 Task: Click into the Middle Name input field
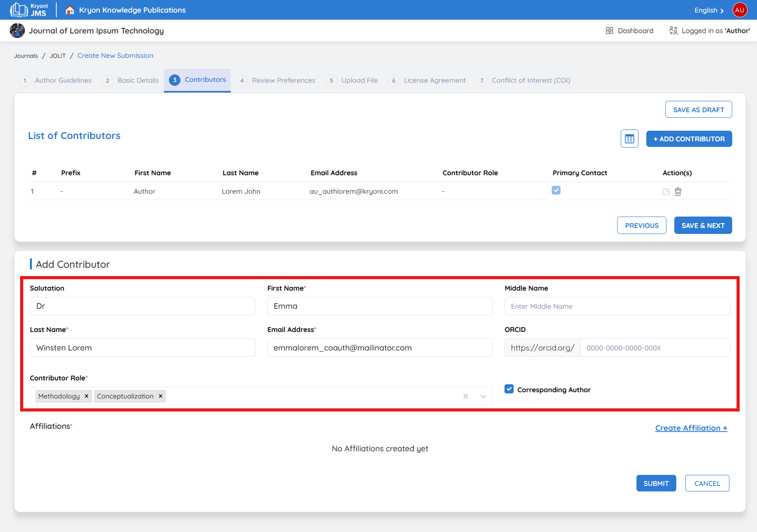tap(617, 306)
